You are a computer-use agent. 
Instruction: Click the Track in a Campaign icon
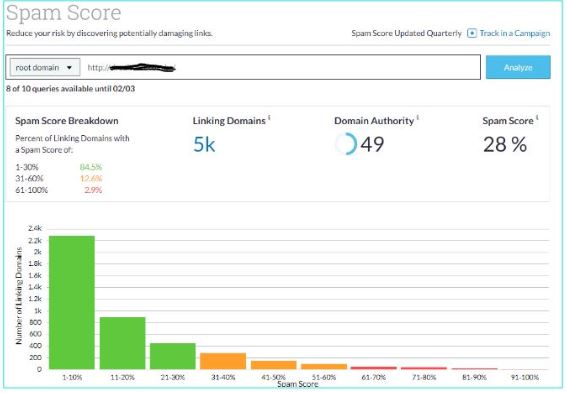point(472,33)
